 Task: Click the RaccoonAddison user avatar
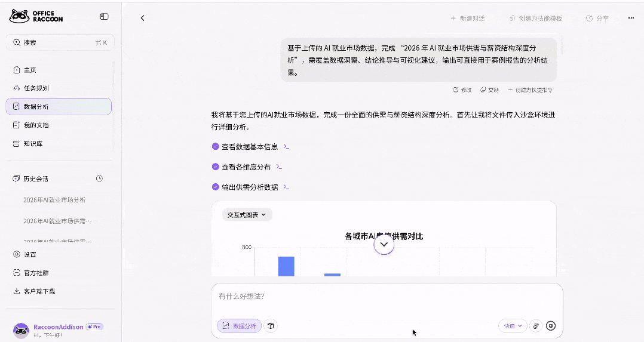tap(21, 331)
